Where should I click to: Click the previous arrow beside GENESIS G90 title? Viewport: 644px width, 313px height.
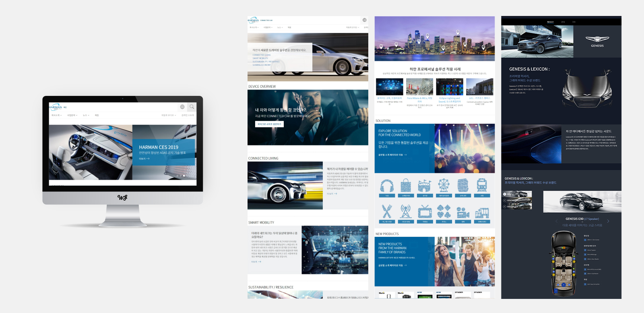click(x=557, y=221)
